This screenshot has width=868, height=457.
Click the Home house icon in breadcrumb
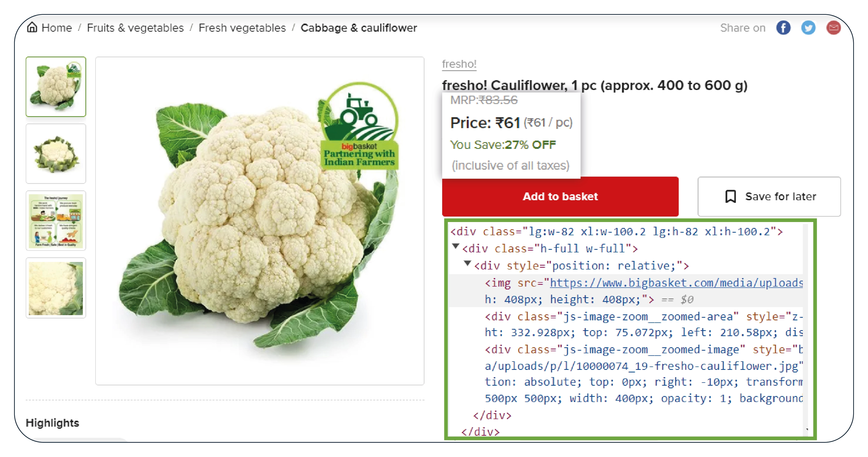coord(32,27)
